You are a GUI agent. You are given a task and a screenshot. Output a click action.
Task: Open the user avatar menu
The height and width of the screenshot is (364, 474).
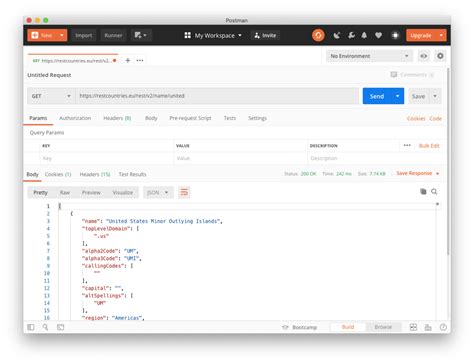(395, 35)
